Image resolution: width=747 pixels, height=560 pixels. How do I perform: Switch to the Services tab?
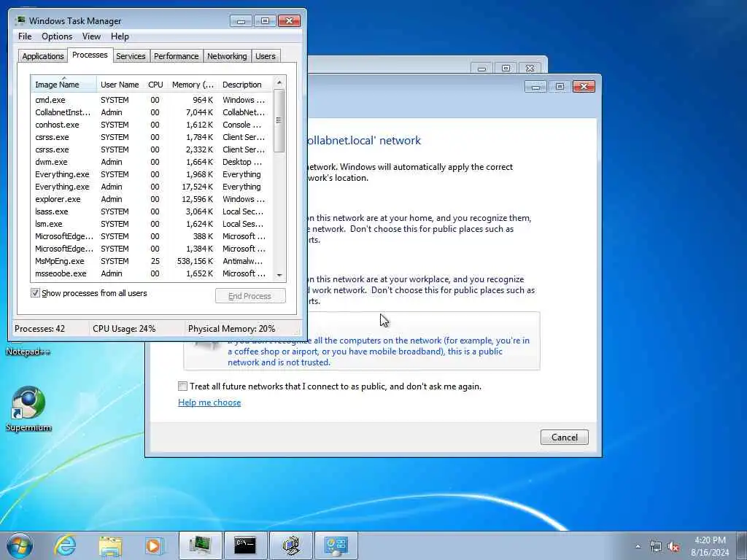pos(131,55)
